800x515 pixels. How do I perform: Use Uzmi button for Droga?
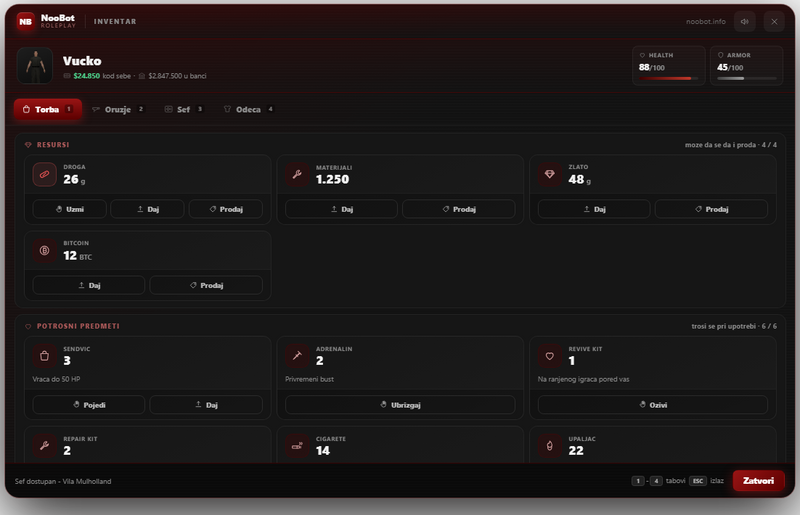69,209
